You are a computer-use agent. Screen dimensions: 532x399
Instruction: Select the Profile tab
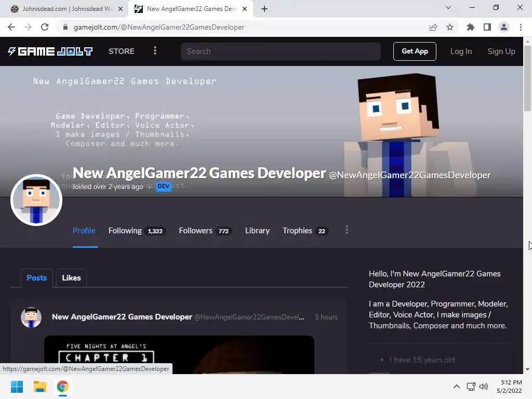[84, 231]
